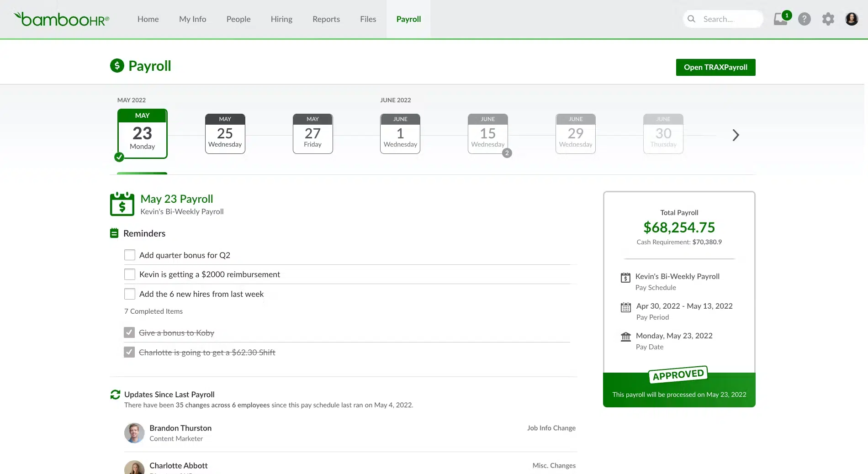Screen dimensions: 868x474
Task: Expand the 7 Completed Items list
Action: pyautogui.click(x=153, y=311)
